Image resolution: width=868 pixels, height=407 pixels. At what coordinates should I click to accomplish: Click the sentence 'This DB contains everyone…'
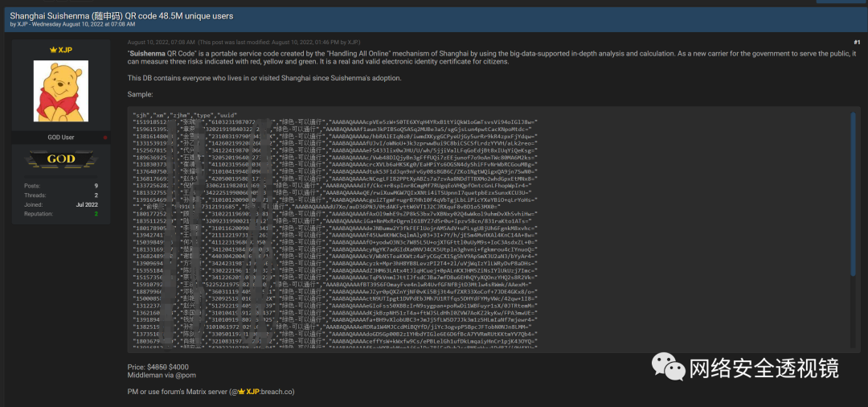(264, 78)
